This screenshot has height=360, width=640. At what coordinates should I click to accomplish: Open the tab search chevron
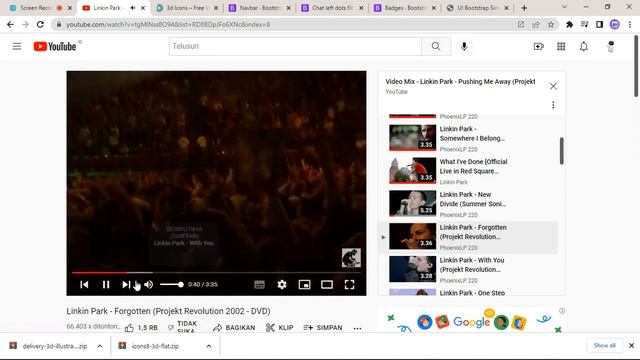[564, 7]
